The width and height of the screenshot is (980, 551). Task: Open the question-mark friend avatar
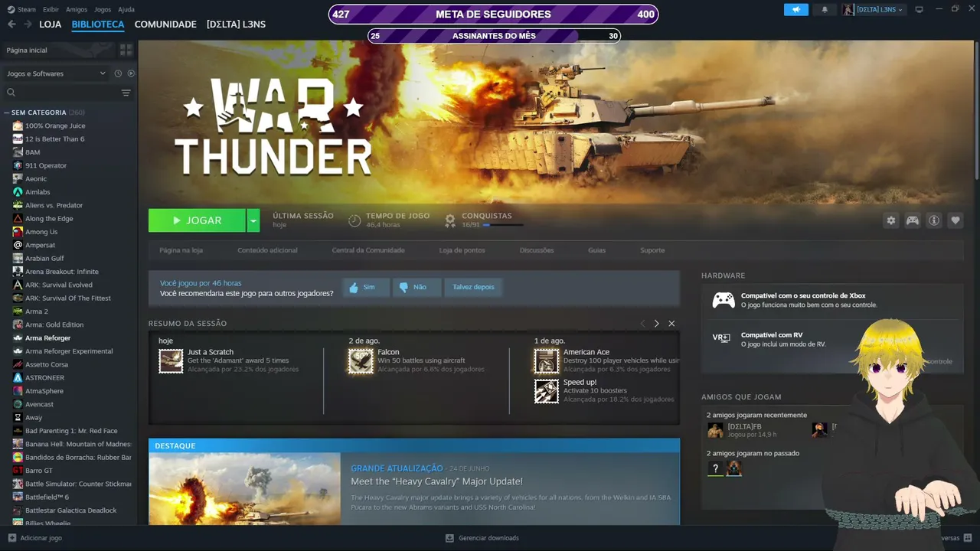tap(715, 468)
